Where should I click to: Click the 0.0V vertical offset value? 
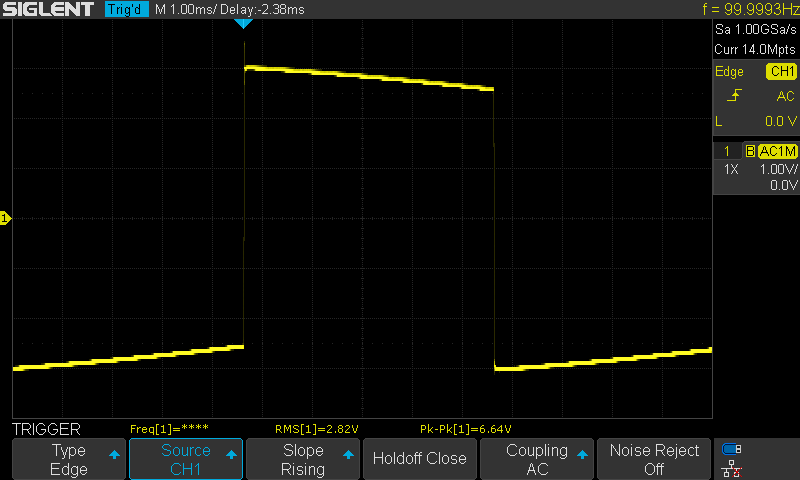click(783, 185)
